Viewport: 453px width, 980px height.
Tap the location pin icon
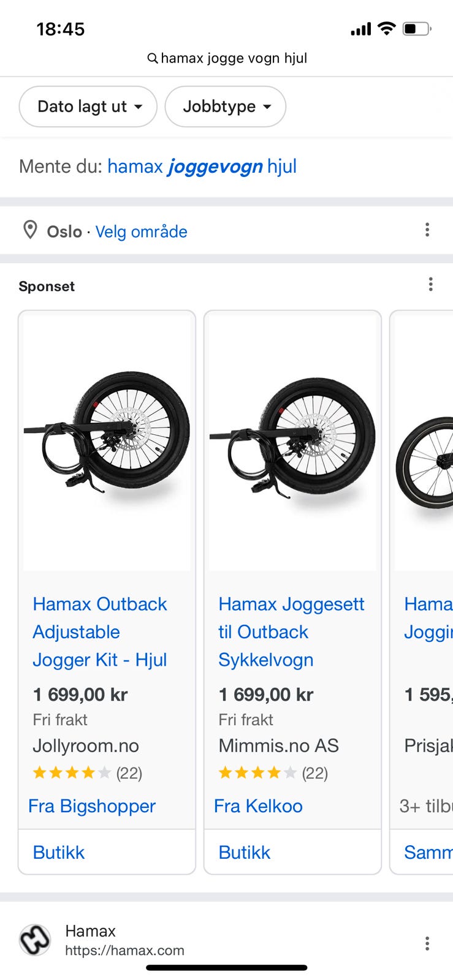click(29, 230)
